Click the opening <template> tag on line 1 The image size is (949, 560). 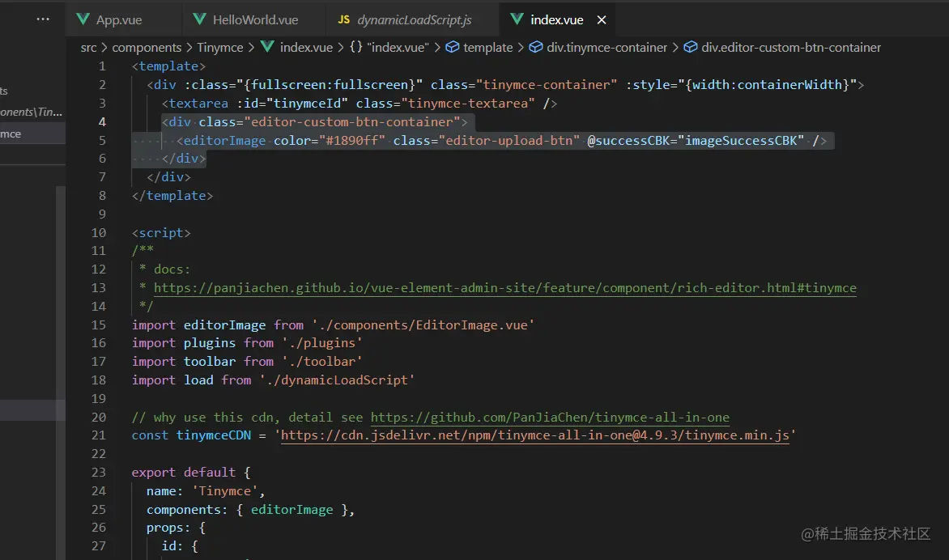(x=169, y=66)
